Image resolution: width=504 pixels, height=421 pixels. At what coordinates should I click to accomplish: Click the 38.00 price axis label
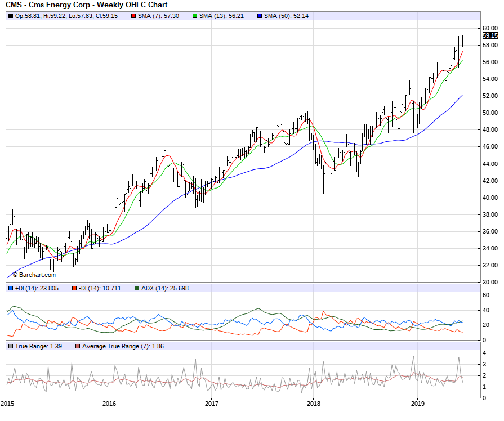pos(490,214)
